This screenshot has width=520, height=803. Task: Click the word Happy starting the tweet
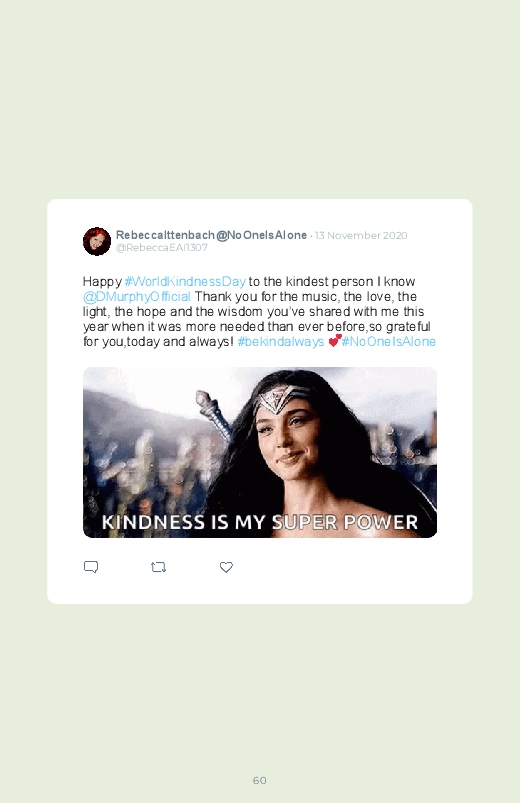click(x=102, y=282)
